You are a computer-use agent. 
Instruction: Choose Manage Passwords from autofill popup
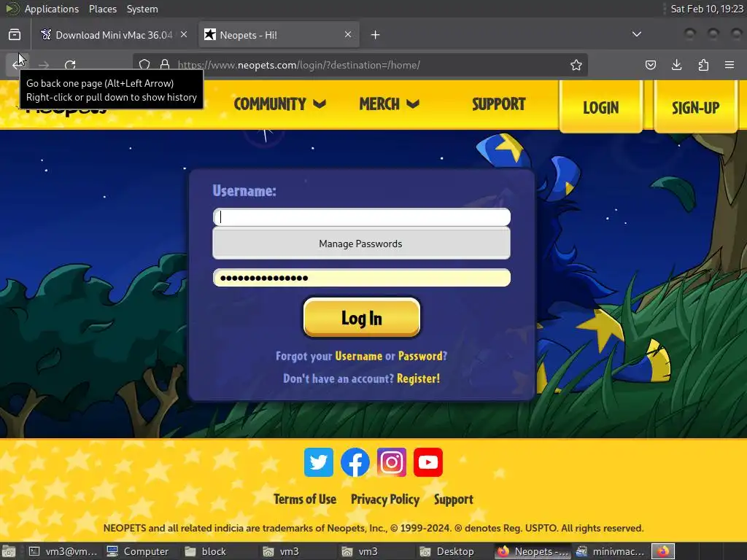(362, 244)
